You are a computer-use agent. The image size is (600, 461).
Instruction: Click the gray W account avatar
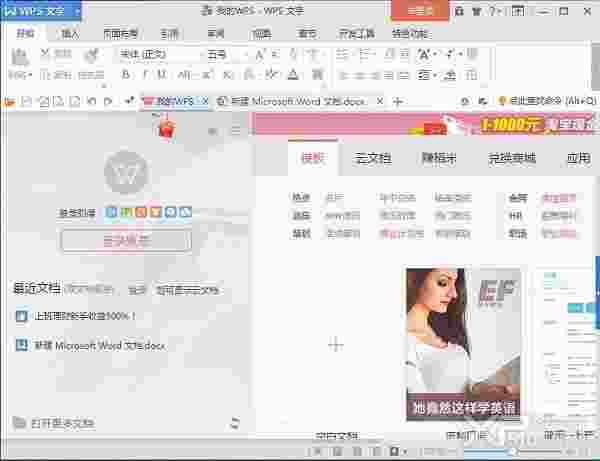tap(126, 172)
